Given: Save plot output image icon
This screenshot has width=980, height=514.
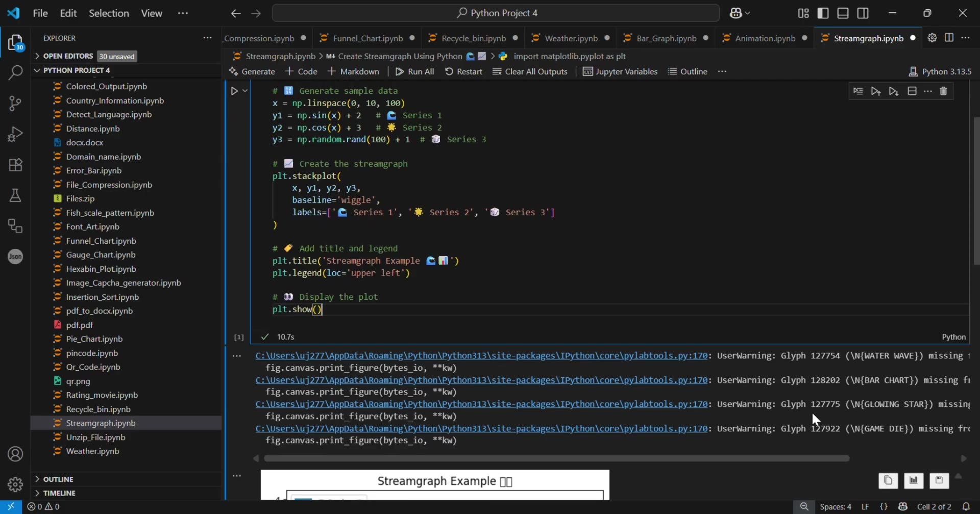Looking at the screenshot, I should point(939,480).
